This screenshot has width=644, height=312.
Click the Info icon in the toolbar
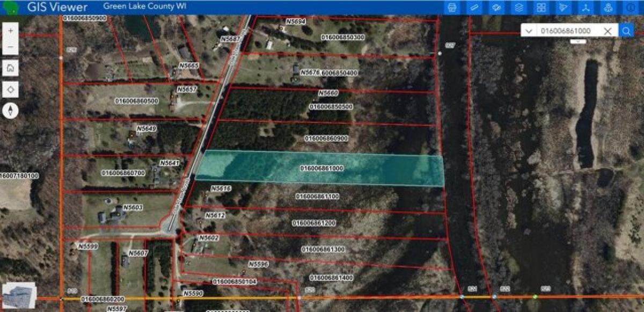point(630,8)
